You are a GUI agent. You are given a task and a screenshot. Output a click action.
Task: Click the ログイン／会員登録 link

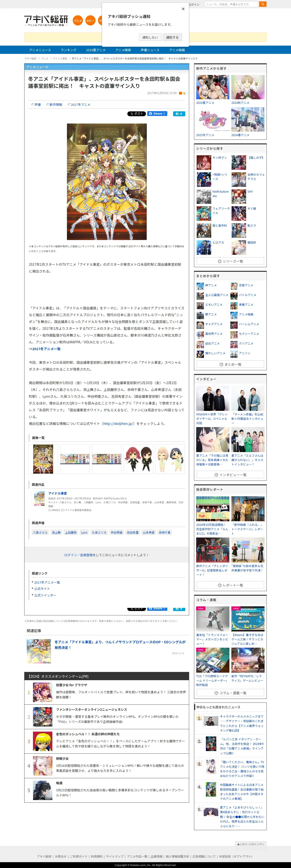pos(78,555)
